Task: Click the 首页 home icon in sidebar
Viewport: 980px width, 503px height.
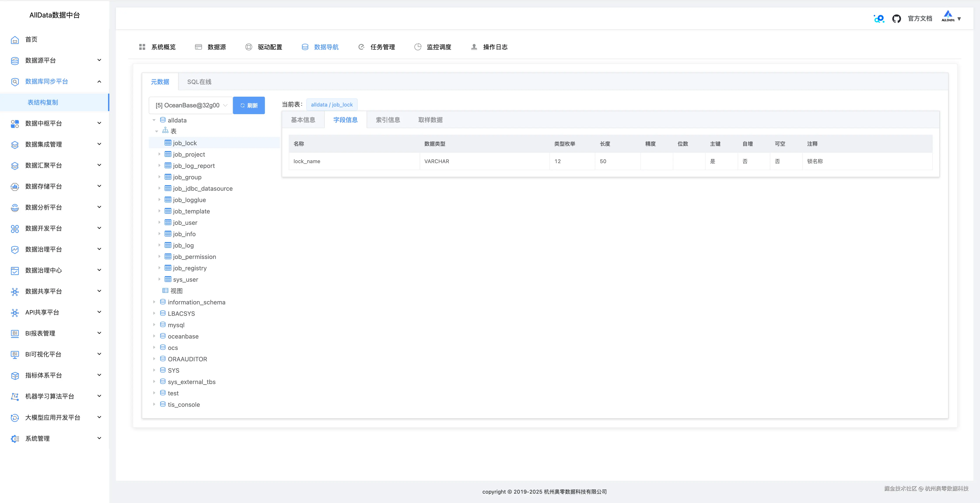Action: 15,40
